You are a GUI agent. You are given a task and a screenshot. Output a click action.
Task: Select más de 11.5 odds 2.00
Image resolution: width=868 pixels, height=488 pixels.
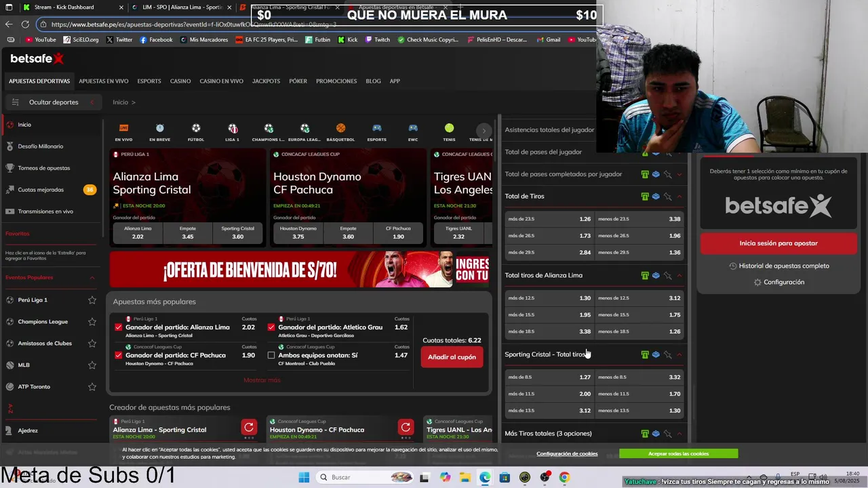[x=549, y=394]
